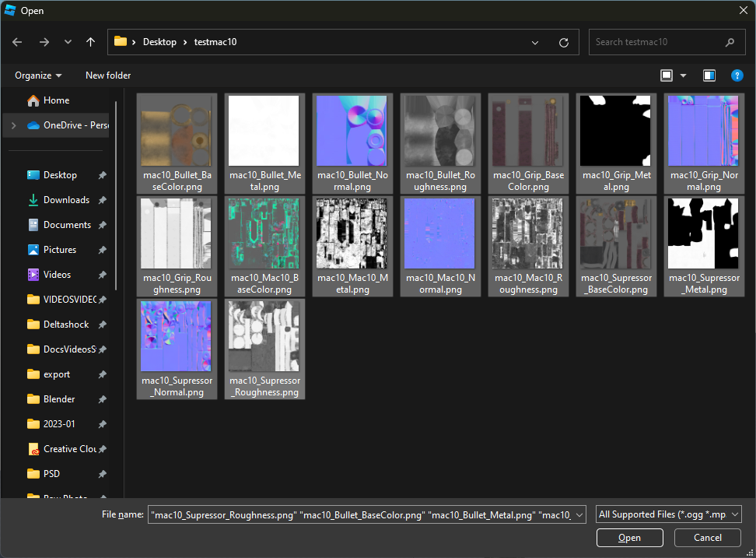
Task: Toggle the preview pane
Action: pyautogui.click(x=709, y=75)
